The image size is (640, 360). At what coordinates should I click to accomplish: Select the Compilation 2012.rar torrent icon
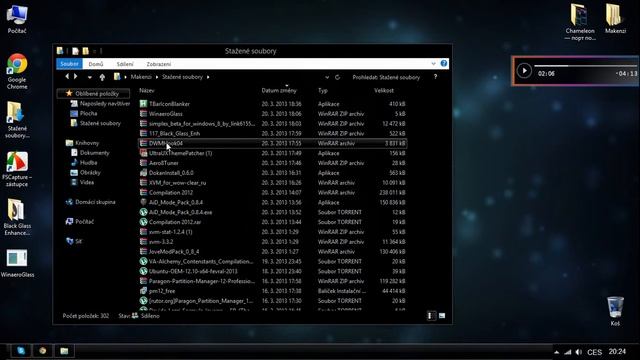143,222
